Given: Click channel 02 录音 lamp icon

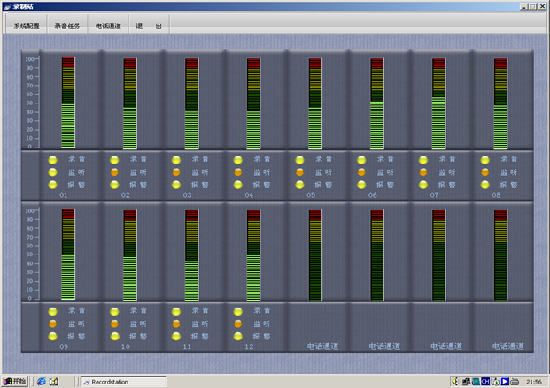Looking at the screenshot, I should click(115, 160).
